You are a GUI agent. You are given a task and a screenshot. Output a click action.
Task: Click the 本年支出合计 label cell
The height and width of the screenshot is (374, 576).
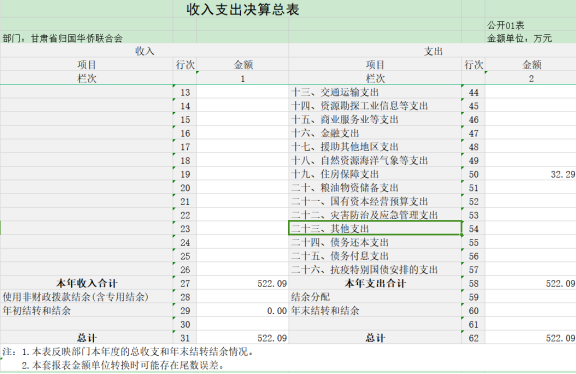375,283
